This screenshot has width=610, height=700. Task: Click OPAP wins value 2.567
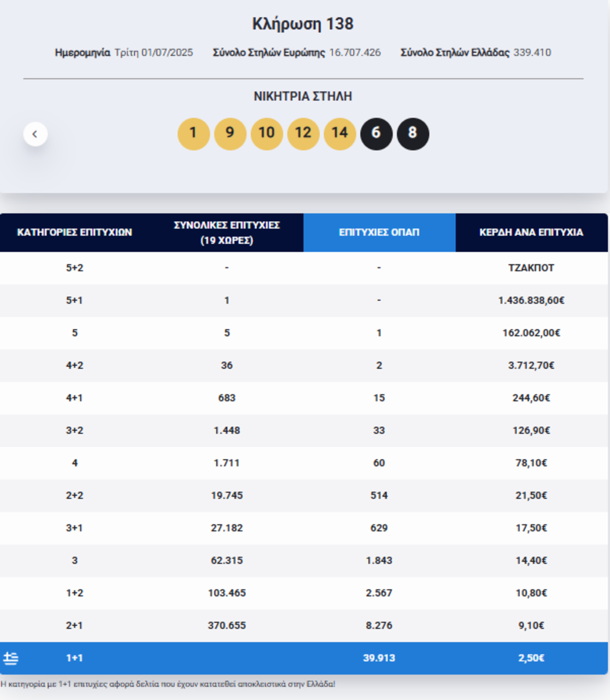(379, 594)
